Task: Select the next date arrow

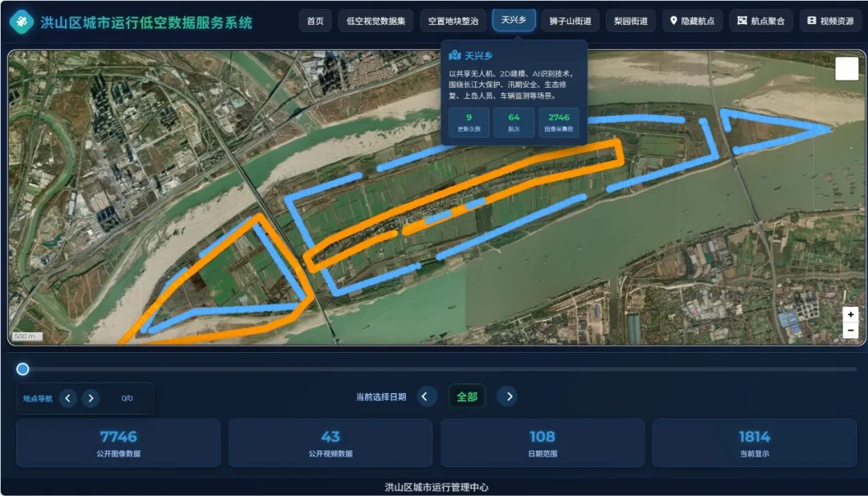Action: point(507,396)
